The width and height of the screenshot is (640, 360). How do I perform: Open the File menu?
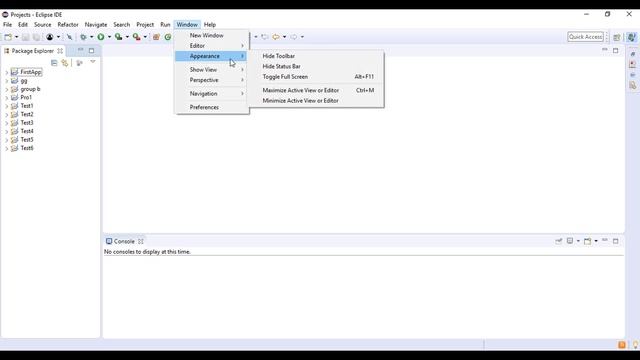pos(7,24)
